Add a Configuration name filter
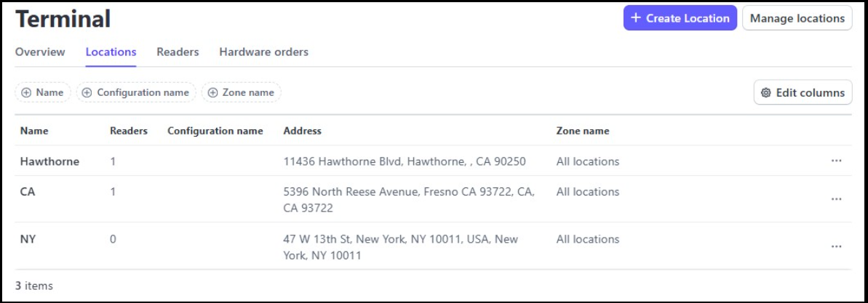 pyautogui.click(x=136, y=93)
